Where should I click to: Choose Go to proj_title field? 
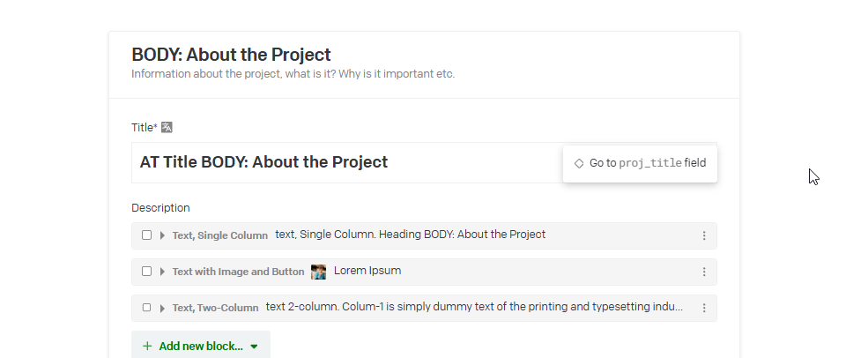tap(647, 163)
